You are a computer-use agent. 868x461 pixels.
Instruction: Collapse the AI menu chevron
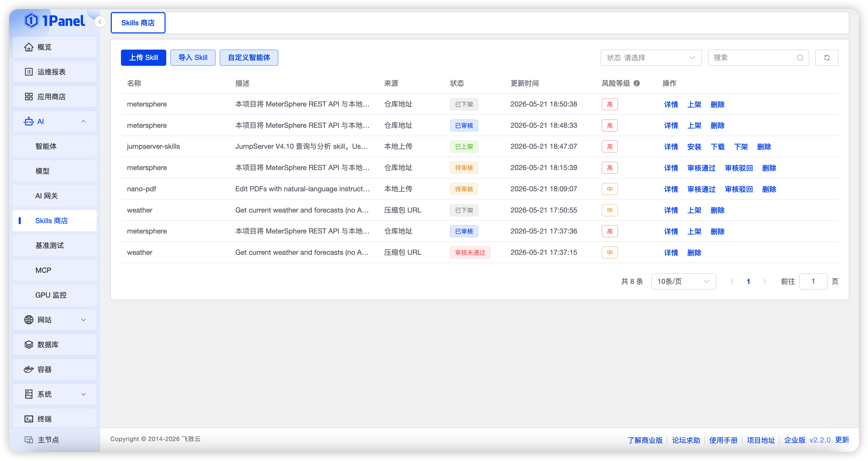(84, 121)
